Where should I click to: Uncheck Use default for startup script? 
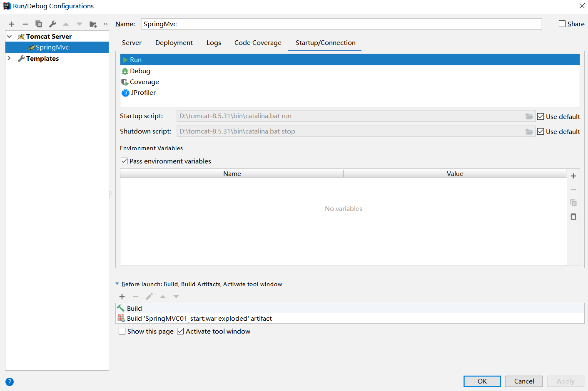[541, 116]
